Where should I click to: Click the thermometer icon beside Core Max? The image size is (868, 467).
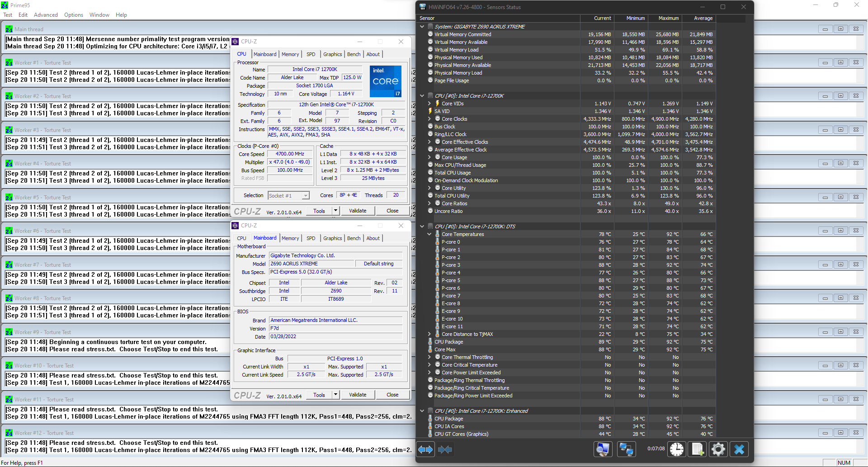[430, 349]
